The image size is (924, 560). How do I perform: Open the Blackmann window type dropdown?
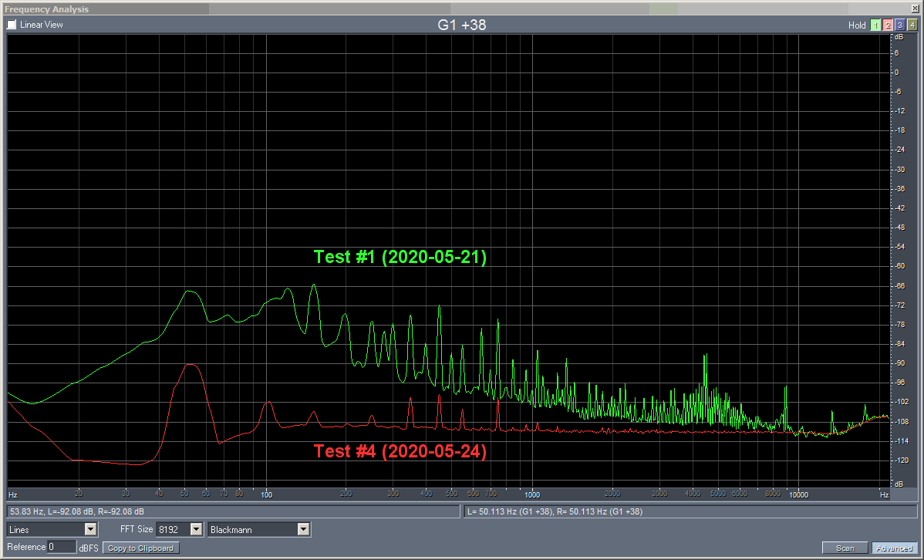(258, 529)
